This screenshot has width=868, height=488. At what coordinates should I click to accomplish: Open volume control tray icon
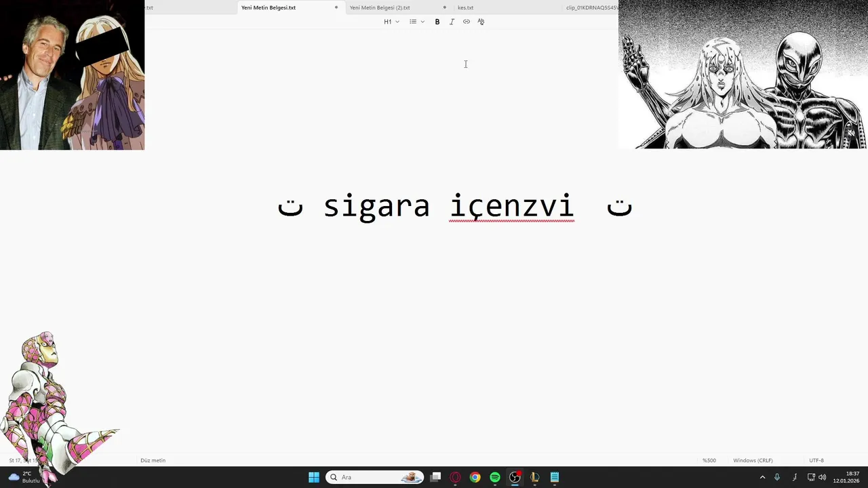822,477
